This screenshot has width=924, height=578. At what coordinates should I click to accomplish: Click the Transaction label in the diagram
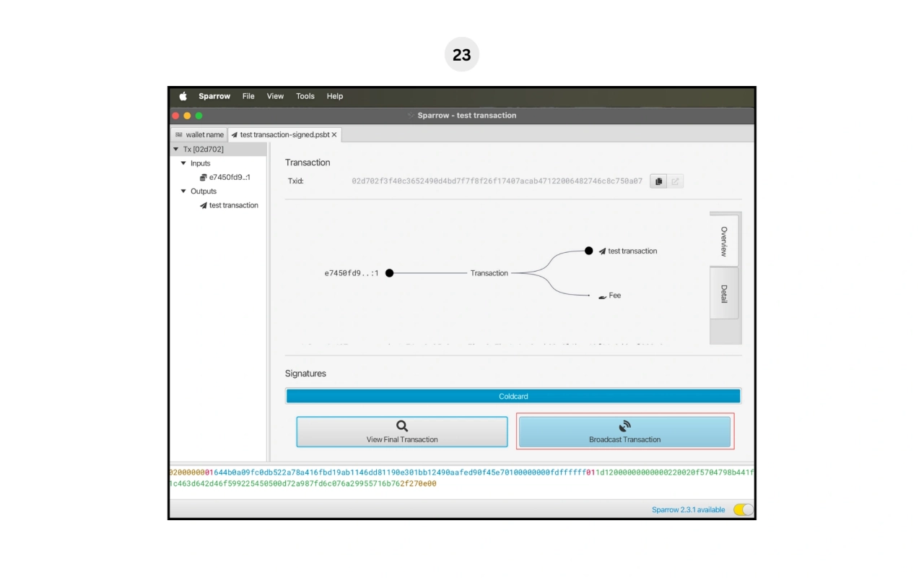point(489,273)
